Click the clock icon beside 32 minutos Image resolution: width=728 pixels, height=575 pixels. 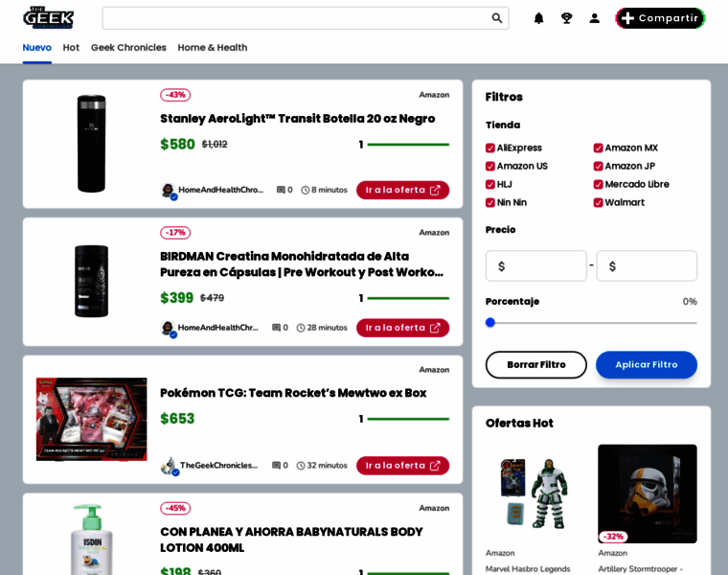tap(301, 466)
